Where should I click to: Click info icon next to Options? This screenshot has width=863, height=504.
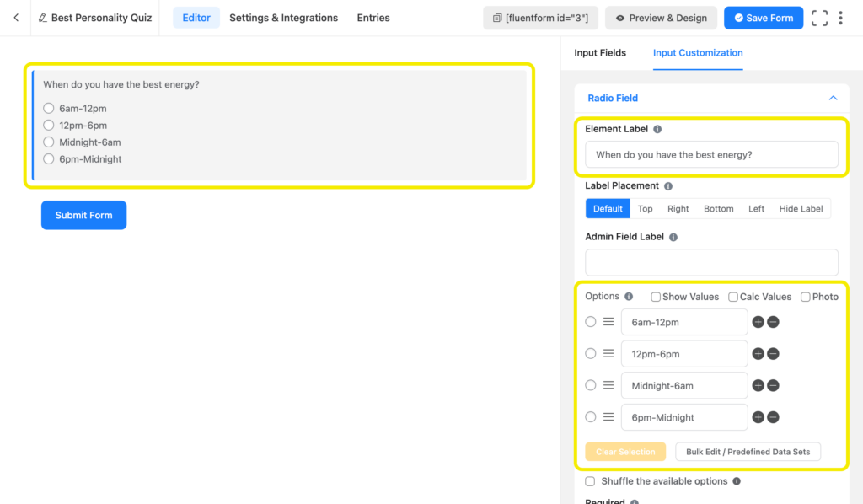(x=629, y=297)
